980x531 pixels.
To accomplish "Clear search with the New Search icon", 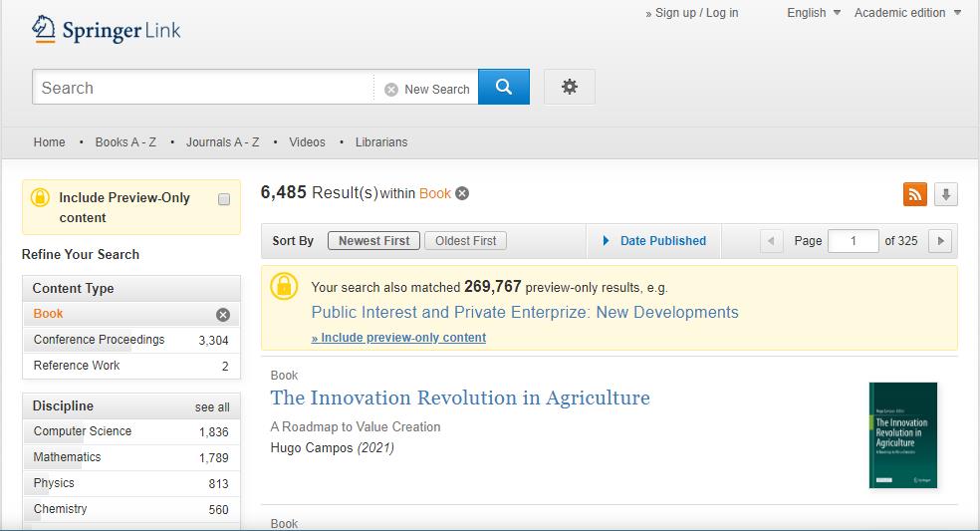I will pos(391,90).
